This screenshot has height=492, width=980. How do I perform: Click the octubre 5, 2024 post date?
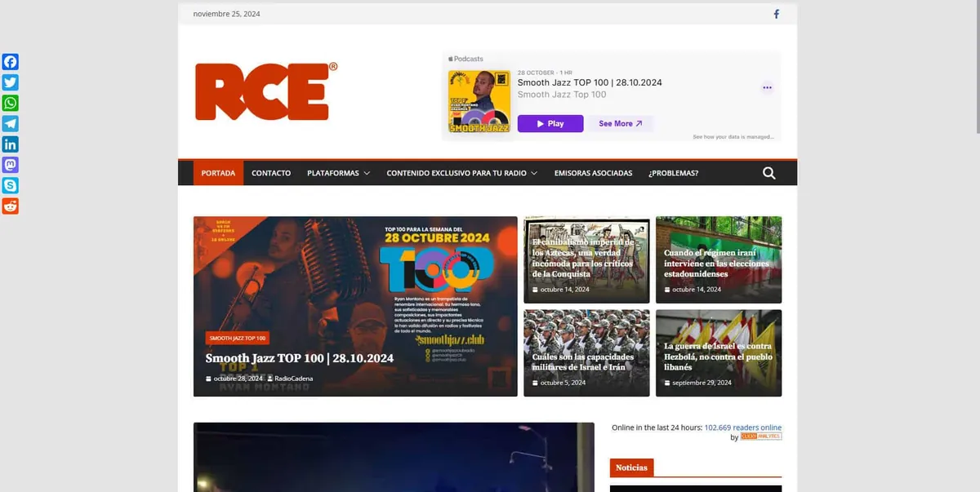563,383
